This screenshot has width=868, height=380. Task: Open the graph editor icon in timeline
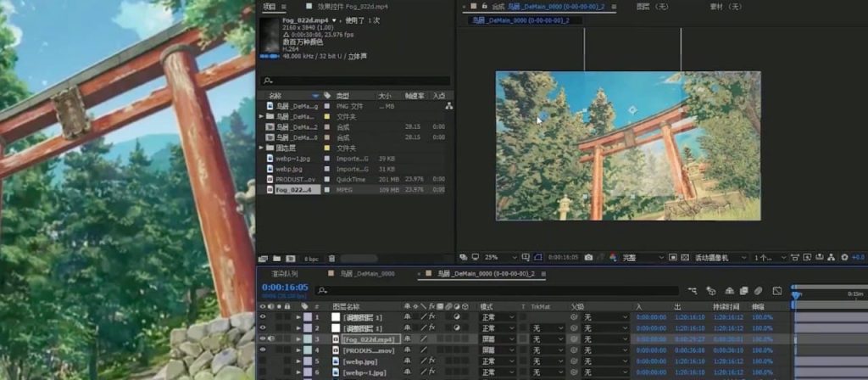click(x=777, y=291)
